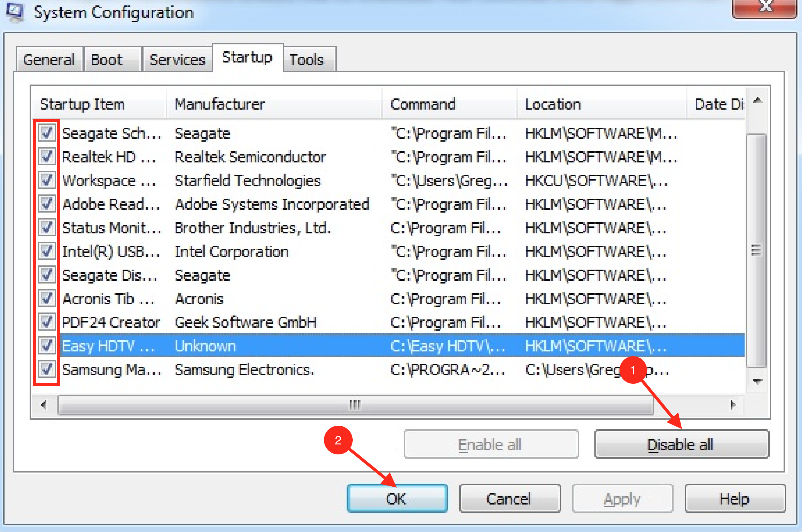Click OK to confirm changes
This screenshot has height=532, width=802.
396,498
